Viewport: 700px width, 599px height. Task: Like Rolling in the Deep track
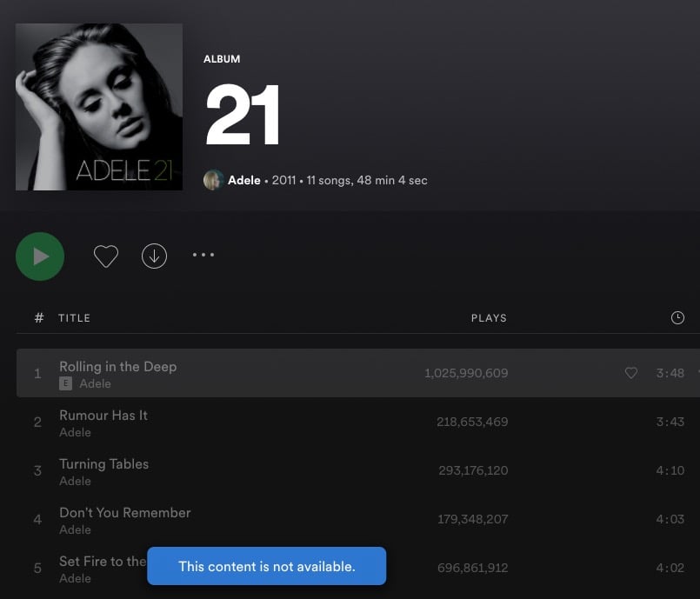(x=631, y=373)
